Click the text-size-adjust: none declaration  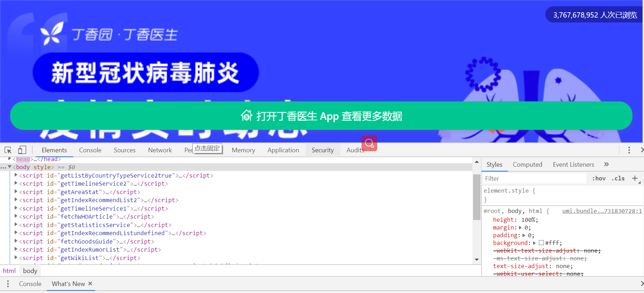tap(533, 266)
